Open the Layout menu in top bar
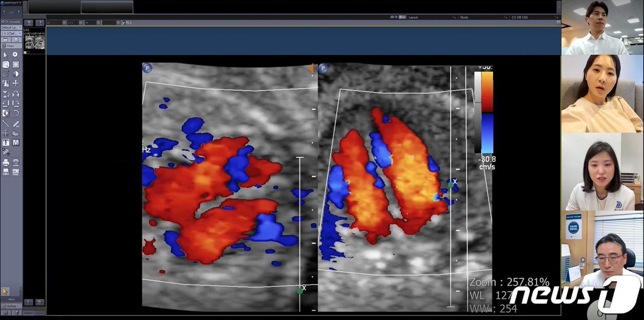 (430, 17)
